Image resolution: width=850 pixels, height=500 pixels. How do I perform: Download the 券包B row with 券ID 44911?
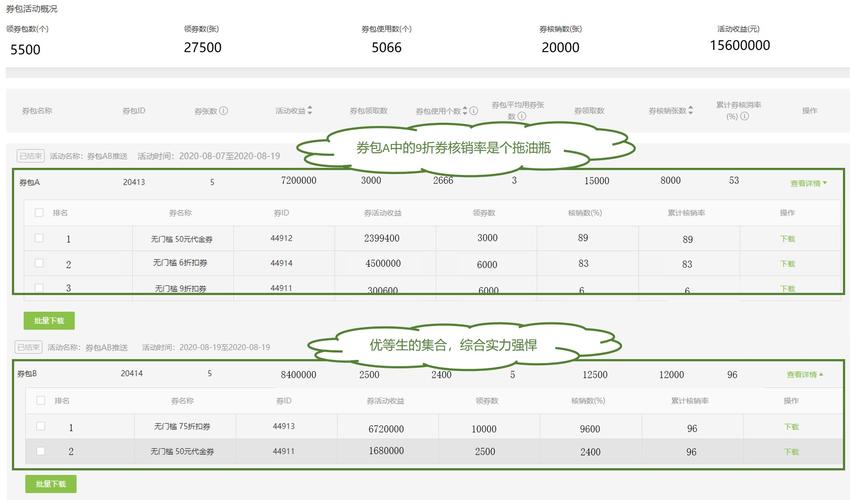coord(791,452)
